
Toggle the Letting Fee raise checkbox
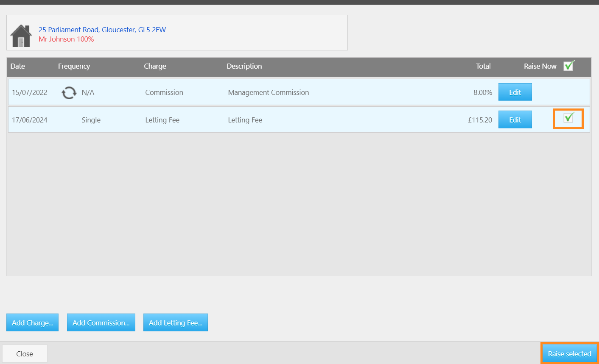568,118
